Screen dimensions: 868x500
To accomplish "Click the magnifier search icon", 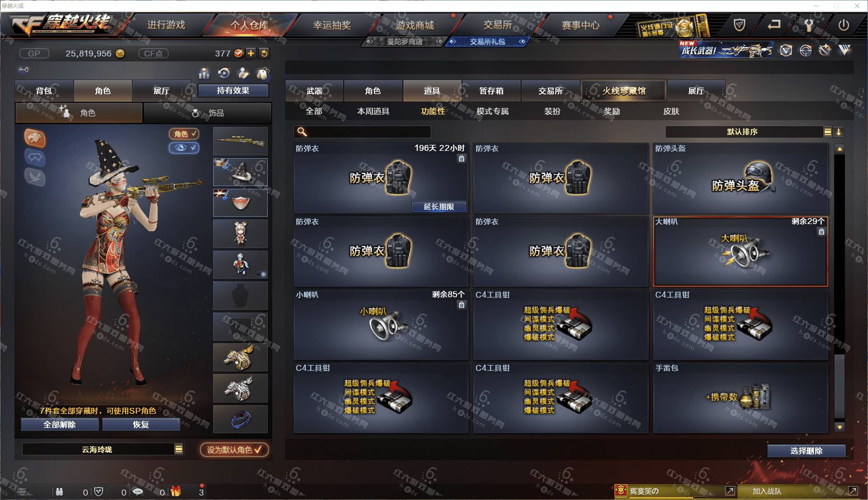I will click(x=302, y=131).
